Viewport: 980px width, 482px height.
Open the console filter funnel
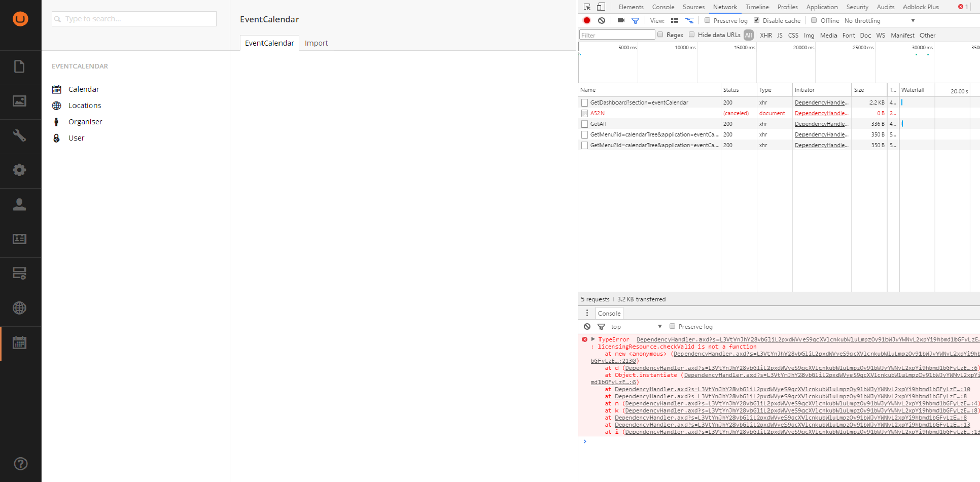pos(601,327)
